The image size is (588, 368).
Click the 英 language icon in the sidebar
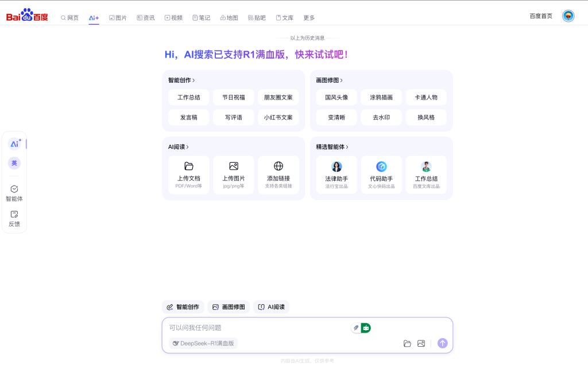[x=14, y=163]
